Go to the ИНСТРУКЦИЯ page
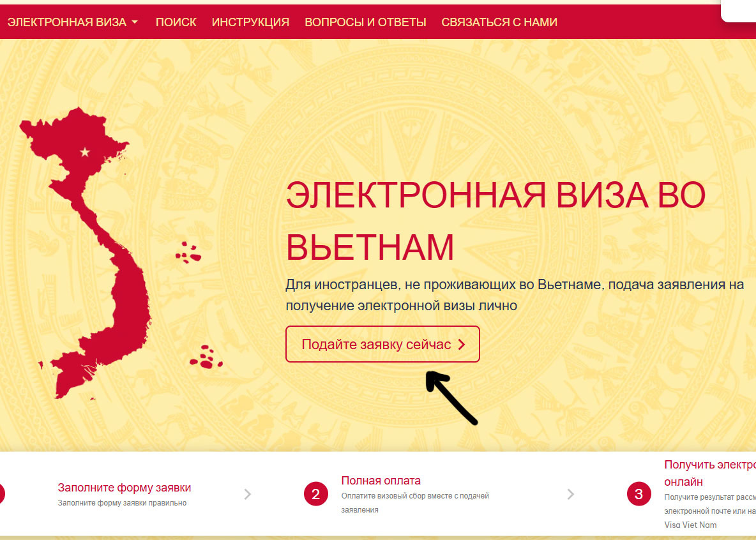This screenshot has width=756, height=540. pos(250,22)
